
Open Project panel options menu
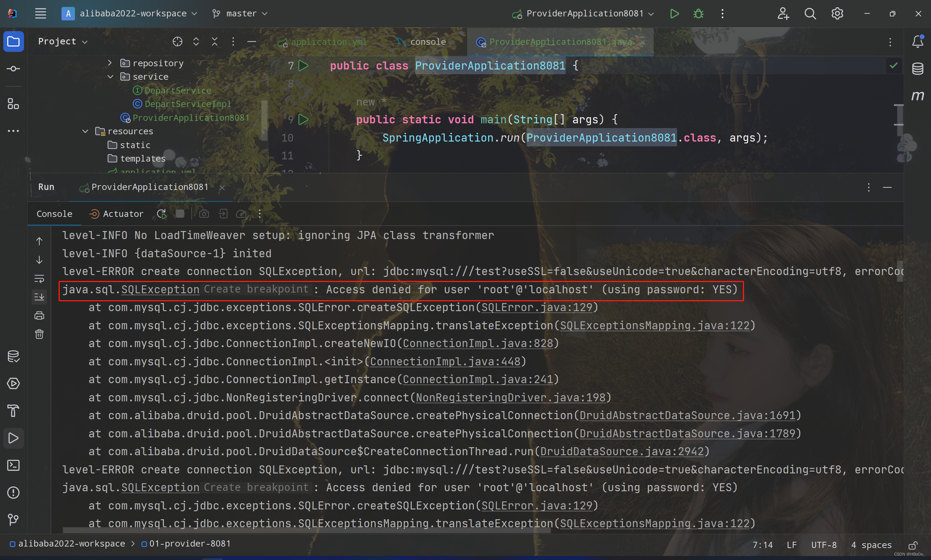point(233,41)
